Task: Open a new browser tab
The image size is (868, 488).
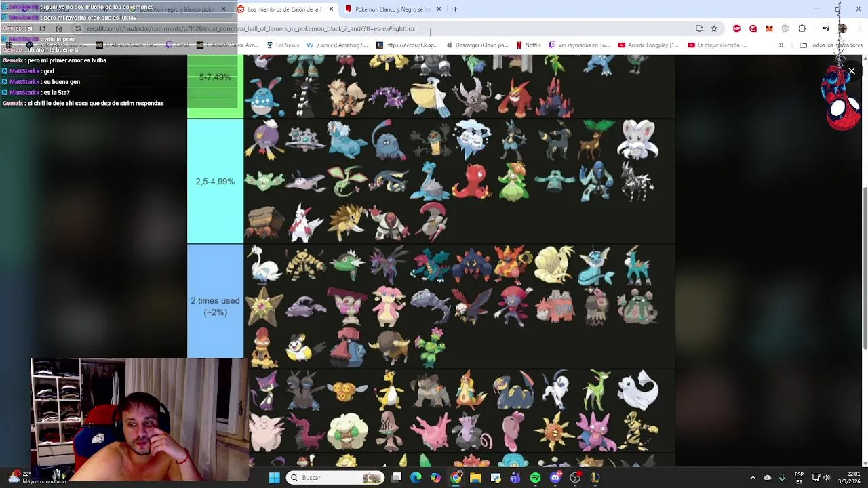Action: click(x=455, y=9)
